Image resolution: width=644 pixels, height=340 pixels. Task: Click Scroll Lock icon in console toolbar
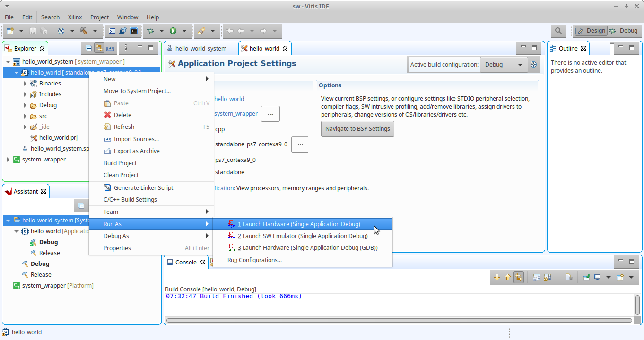[548, 278]
